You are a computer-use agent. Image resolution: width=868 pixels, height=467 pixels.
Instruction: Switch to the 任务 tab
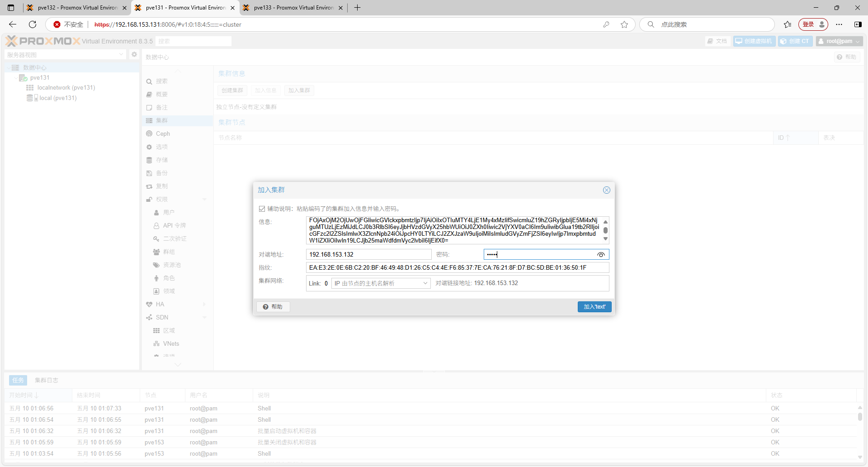(18, 381)
